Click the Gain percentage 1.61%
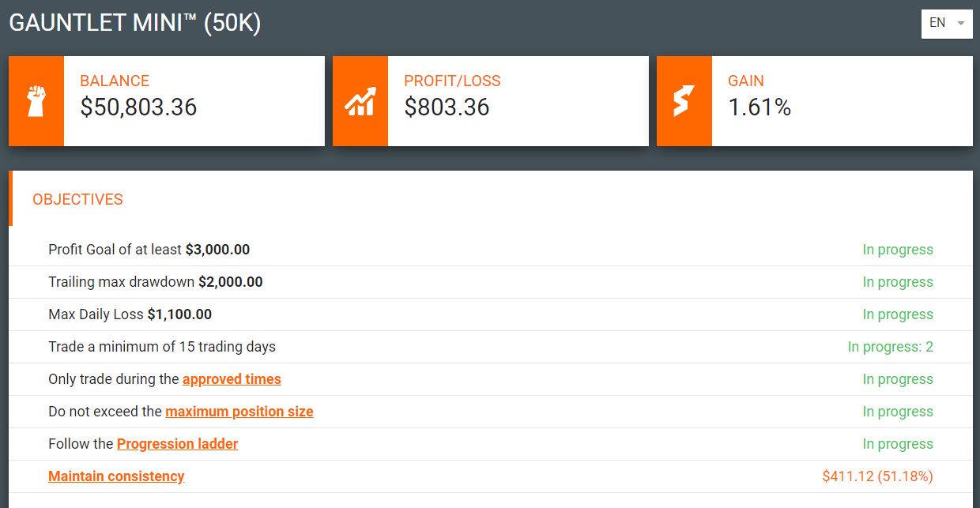The image size is (980, 508). 759,107
